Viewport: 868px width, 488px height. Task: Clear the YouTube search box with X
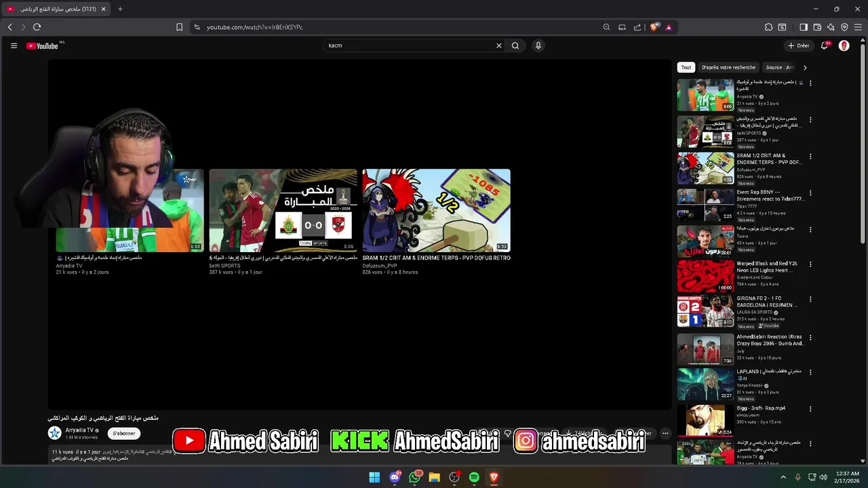coord(499,45)
